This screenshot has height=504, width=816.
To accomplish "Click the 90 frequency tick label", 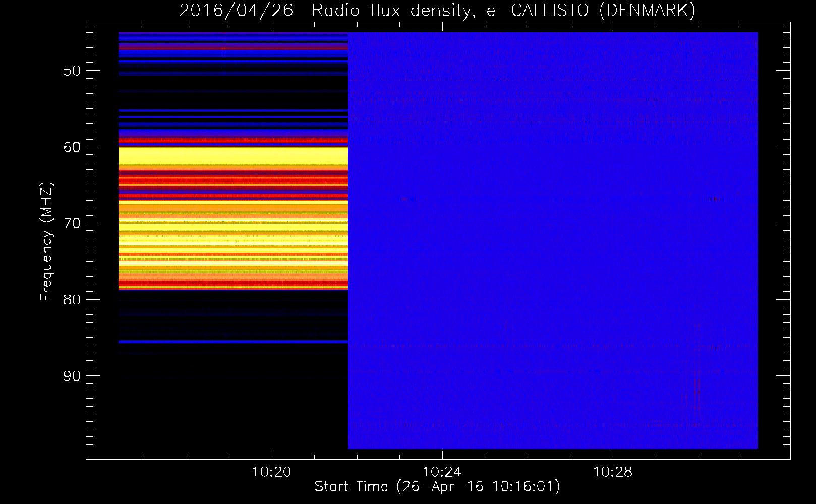I will point(72,376).
